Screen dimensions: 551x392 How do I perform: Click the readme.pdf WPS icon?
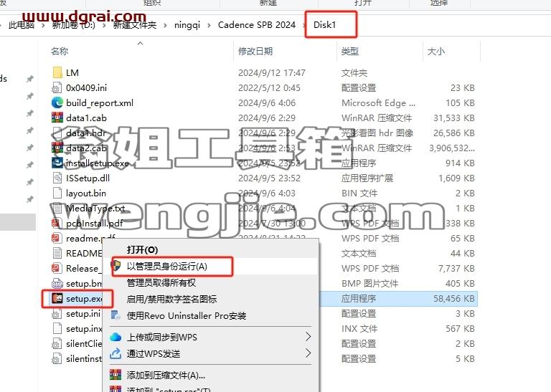tap(57, 239)
